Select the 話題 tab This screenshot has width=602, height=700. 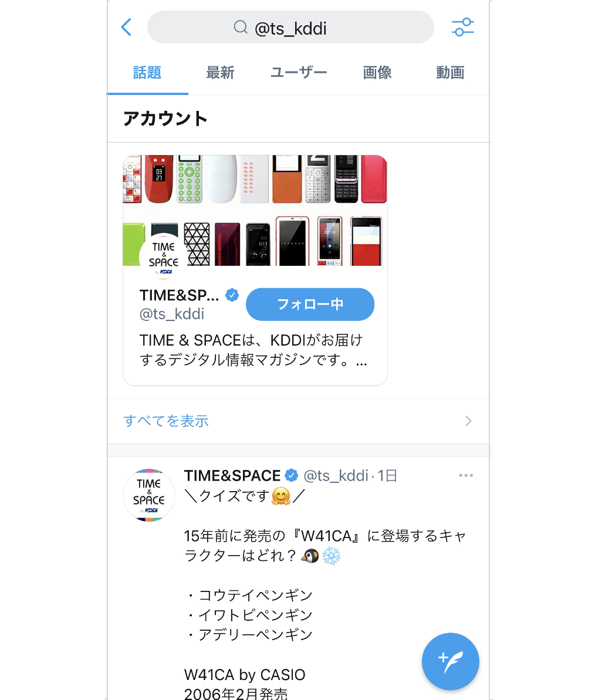point(147,72)
